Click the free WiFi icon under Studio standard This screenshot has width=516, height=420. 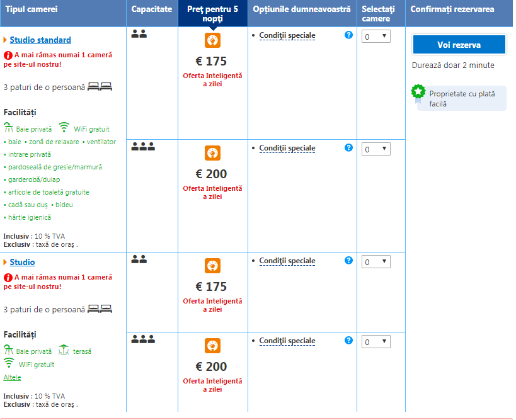(x=63, y=128)
